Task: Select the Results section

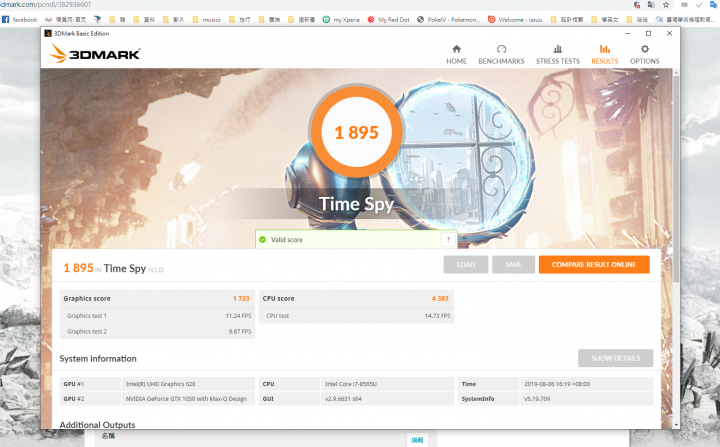Action: coord(604,55)
